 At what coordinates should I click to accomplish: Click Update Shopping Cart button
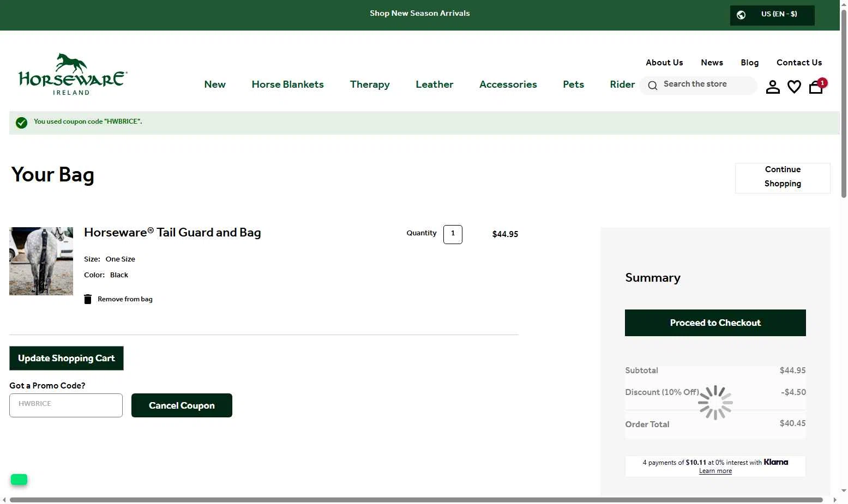click(67, 358)
